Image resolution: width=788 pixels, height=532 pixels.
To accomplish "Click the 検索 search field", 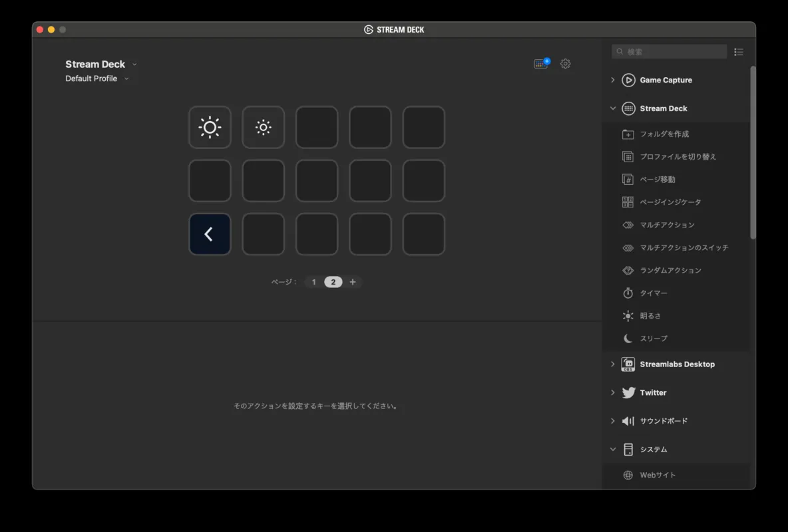I will point(672,52).
